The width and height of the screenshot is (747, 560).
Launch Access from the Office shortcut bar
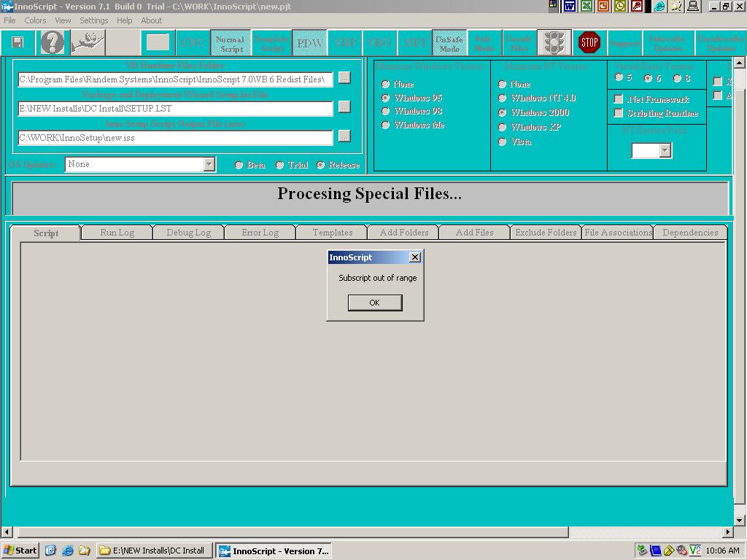coord(636,6)
